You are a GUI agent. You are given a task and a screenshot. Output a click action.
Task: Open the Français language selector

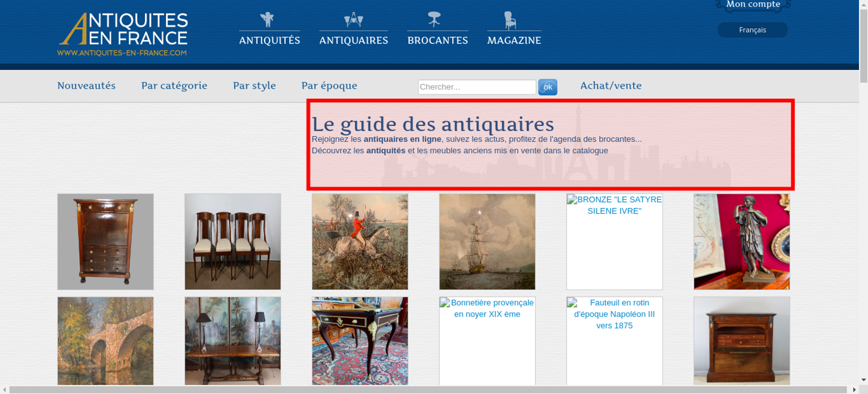coord(752,30)
